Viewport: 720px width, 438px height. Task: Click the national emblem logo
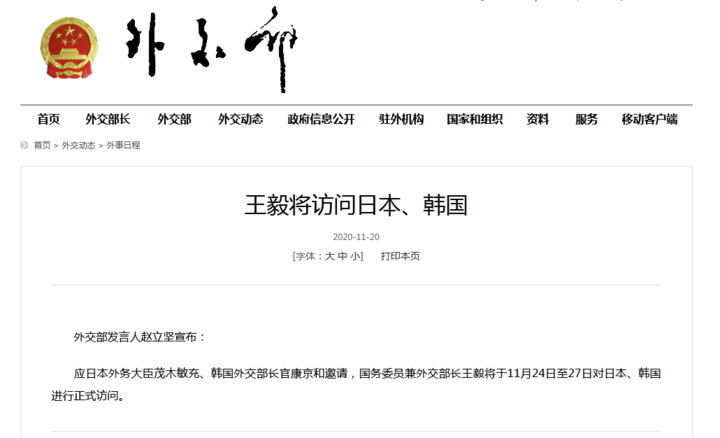pyautogui.click(x=69, y=48)
